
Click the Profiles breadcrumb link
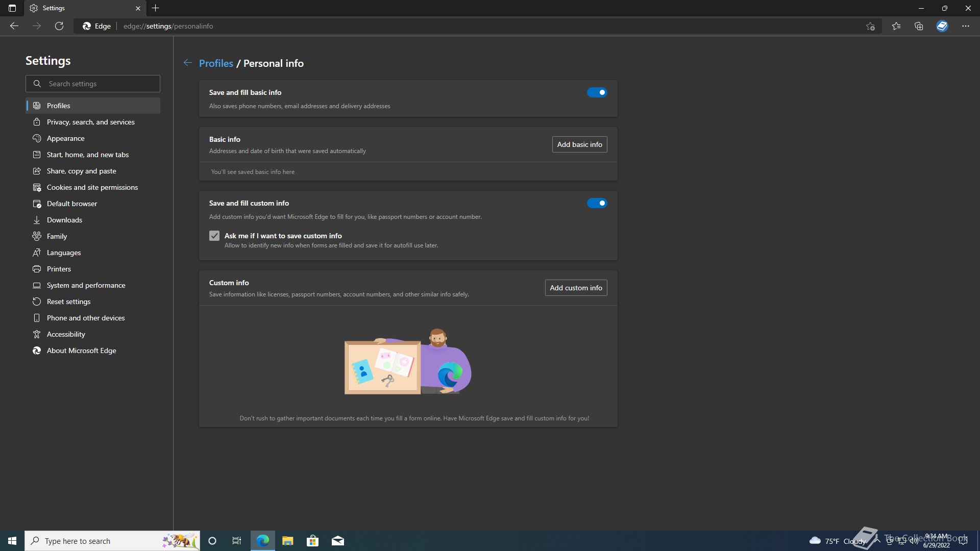pyautogui.click(x=216, y=63)
